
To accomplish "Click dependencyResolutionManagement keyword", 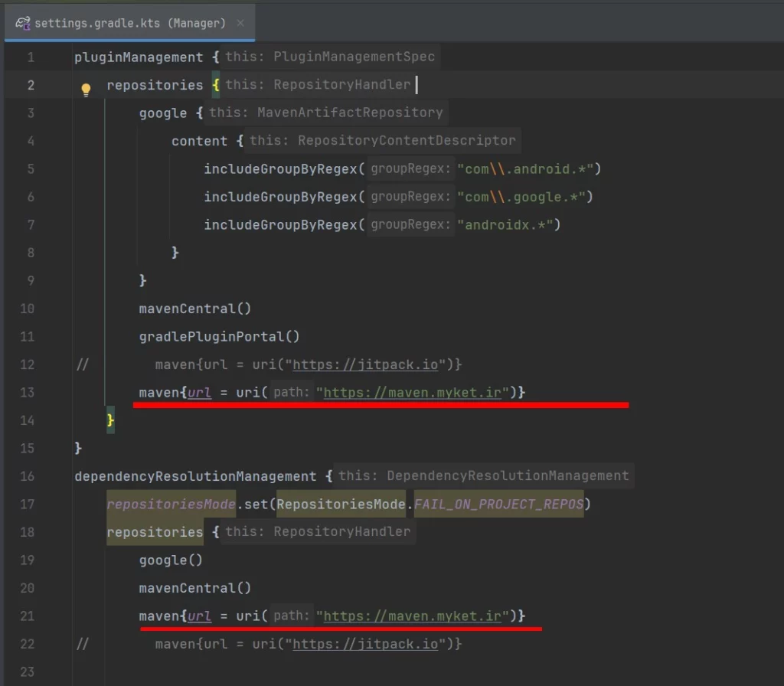I will click(x=195, y=476).
